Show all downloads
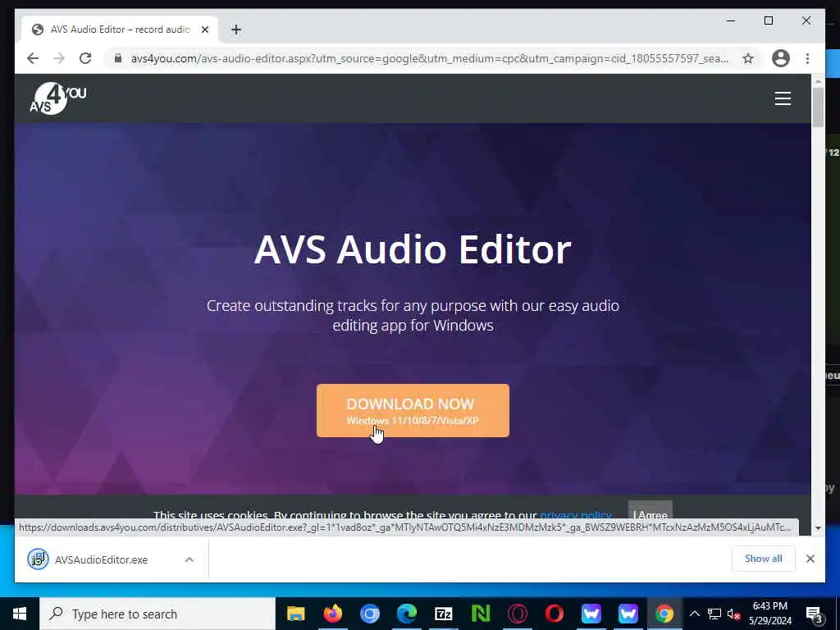The image size is (840, 630). 763,559
